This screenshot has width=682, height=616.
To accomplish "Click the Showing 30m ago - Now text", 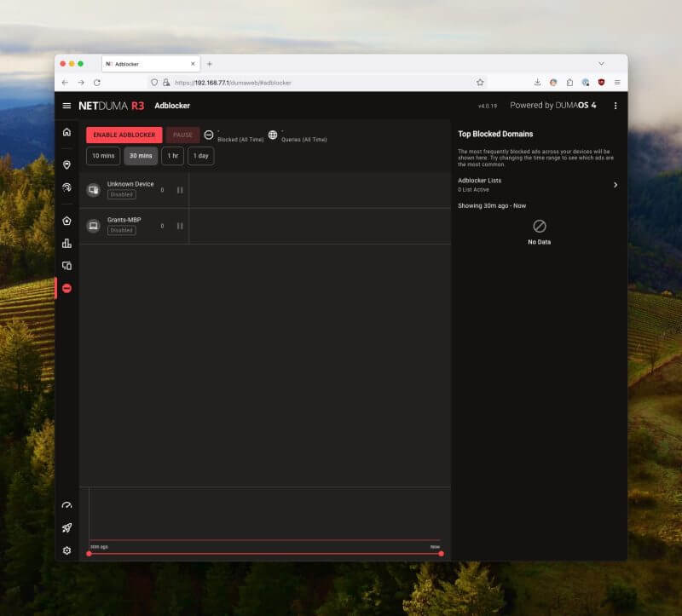I will (492, 205).
